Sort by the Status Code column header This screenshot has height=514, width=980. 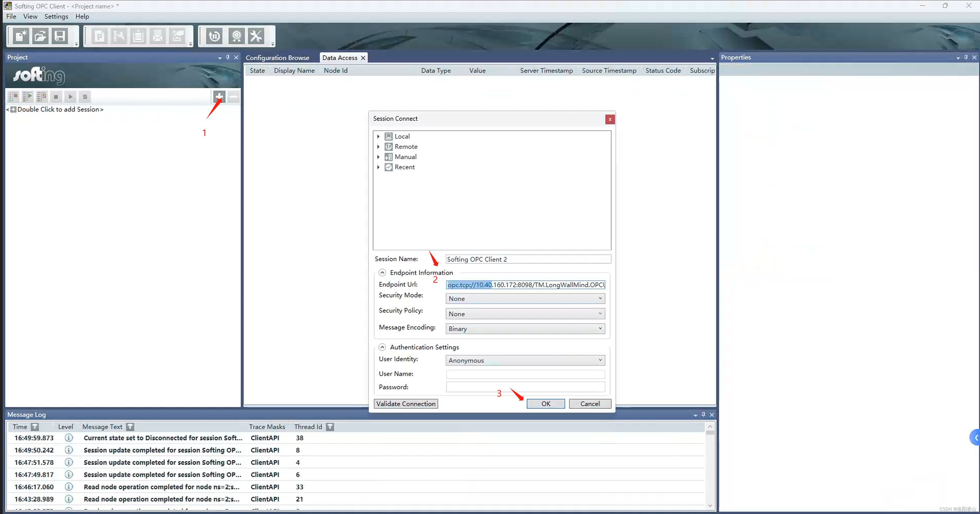point(663,70)
